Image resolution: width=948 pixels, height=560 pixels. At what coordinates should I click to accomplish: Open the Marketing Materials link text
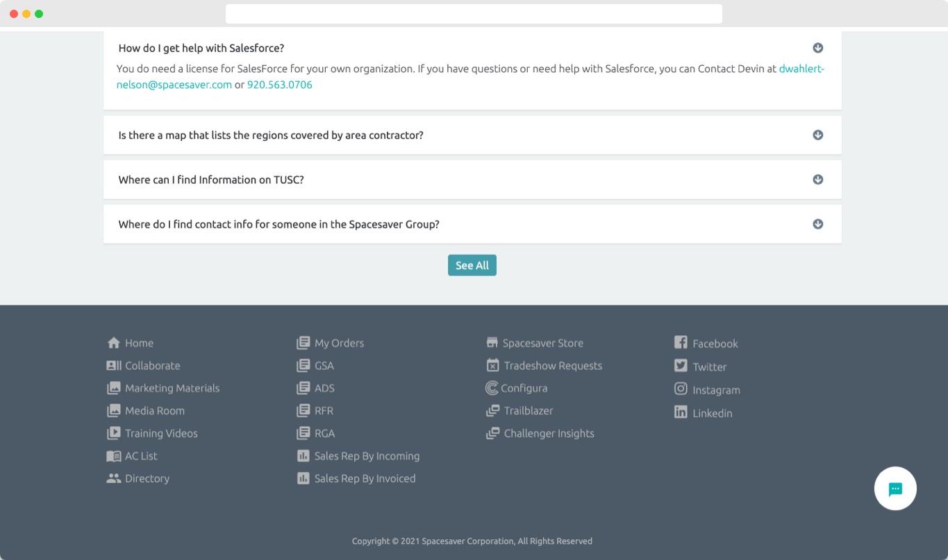172,388
